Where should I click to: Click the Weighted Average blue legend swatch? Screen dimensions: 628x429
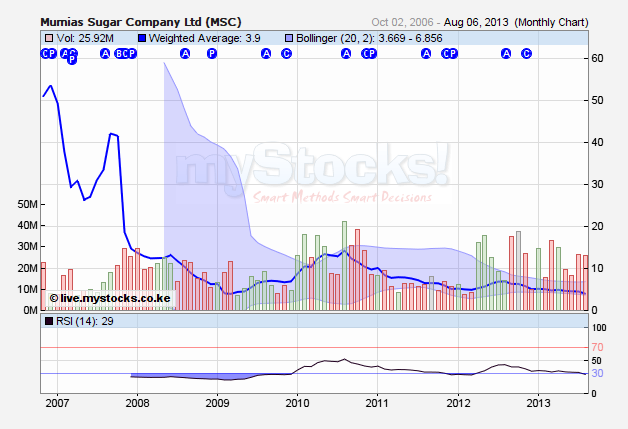click(141, 38)
